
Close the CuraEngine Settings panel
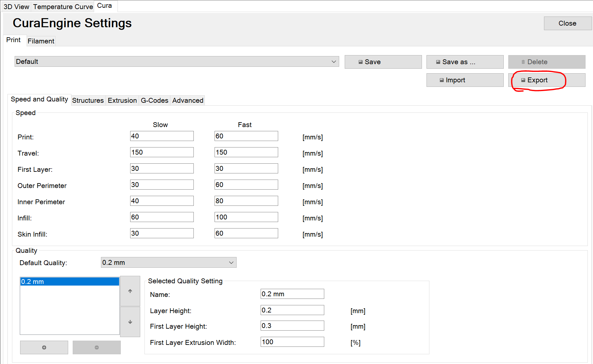(568, 23)
